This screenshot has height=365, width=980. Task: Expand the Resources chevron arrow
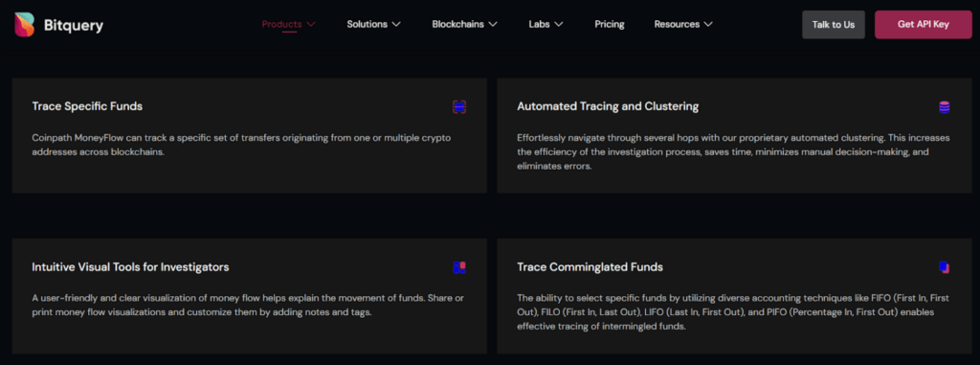click(708, 24)
